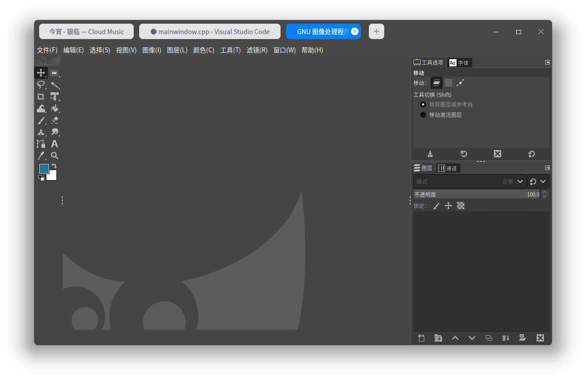The image size is (588, 382).
Task: Raise the layer one step
Action: coord(455,338)
